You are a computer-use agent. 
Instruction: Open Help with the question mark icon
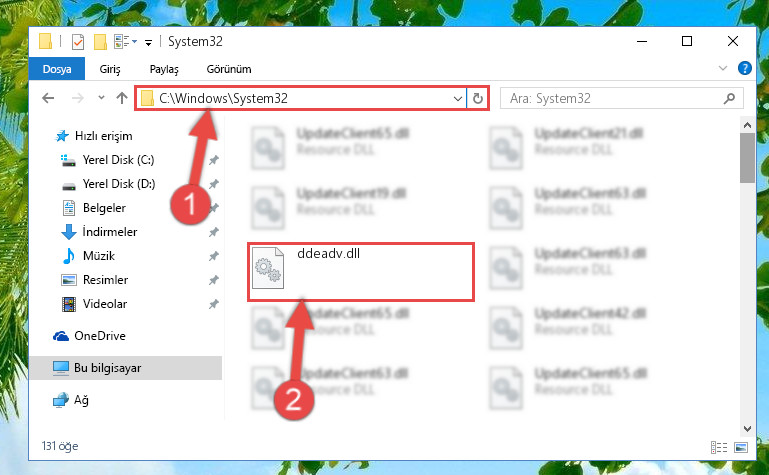[x=744, y=68]
